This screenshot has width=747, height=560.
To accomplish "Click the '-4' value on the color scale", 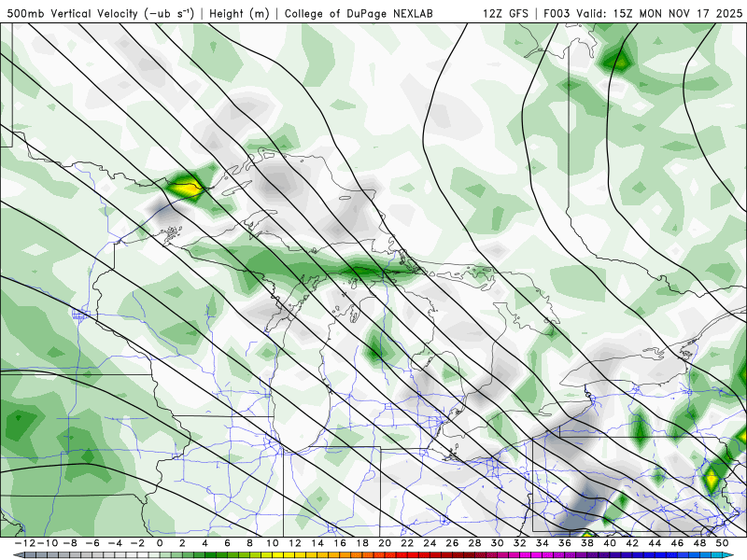I will pos(115,543).
